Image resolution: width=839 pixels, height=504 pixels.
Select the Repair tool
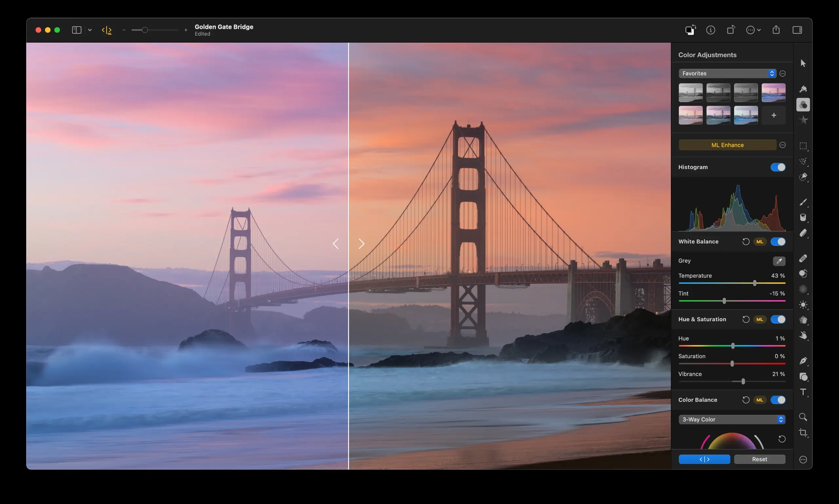[803, 259]
